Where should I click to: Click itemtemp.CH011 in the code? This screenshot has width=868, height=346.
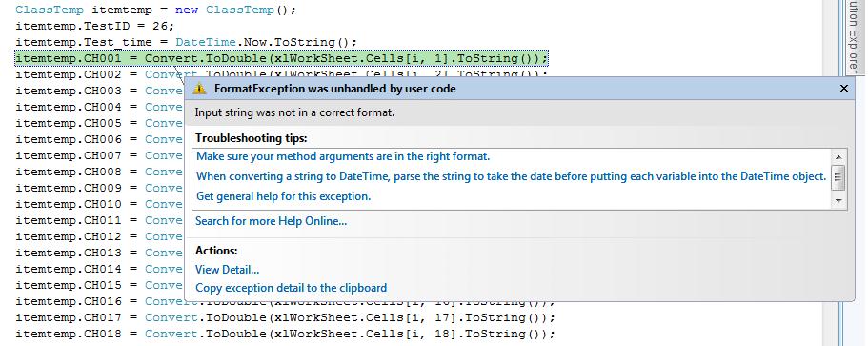coord(68,220)
